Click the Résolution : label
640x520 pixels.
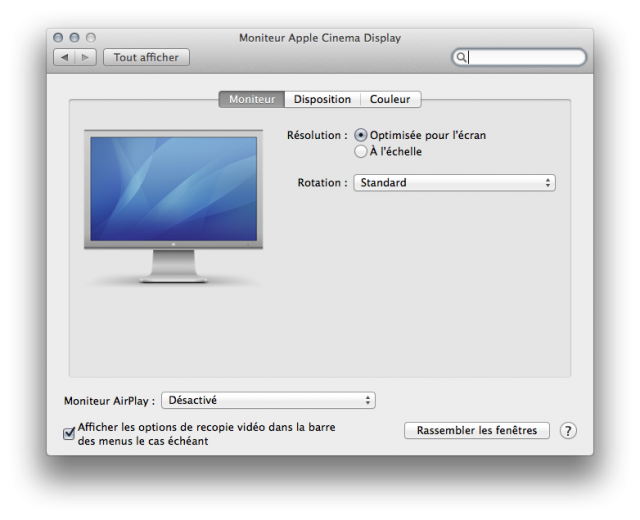click(x=317, y=135)
